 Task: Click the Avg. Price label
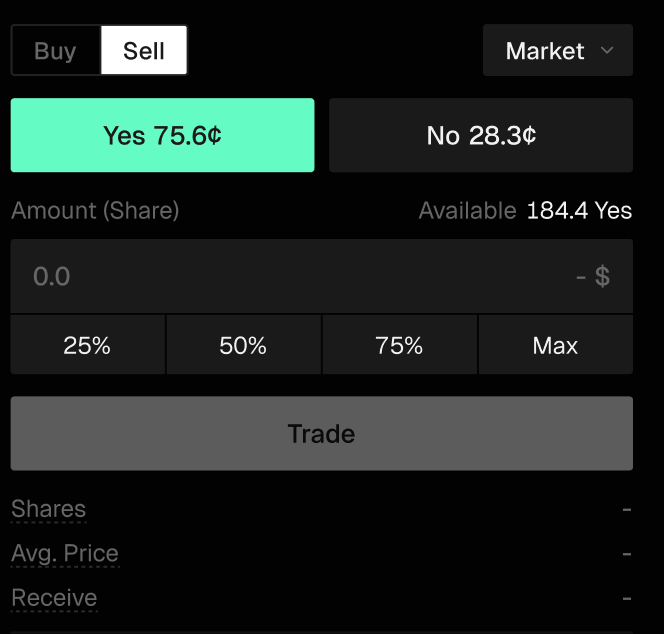65,553
